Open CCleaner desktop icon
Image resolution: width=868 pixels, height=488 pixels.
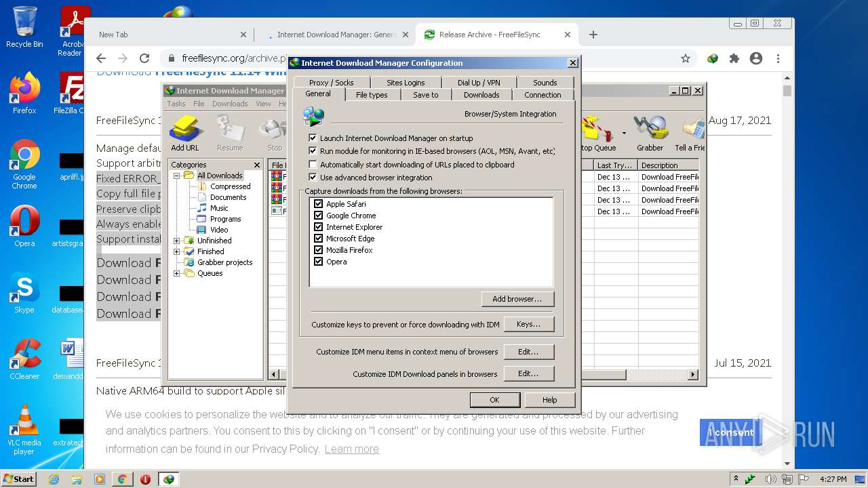[24, 359]
